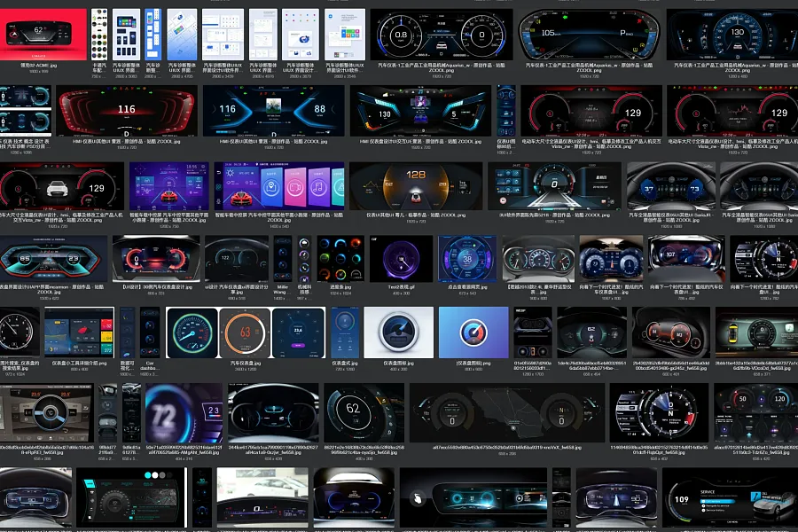Select blurred close-up thumbnail showing 72

click(184, 413)
